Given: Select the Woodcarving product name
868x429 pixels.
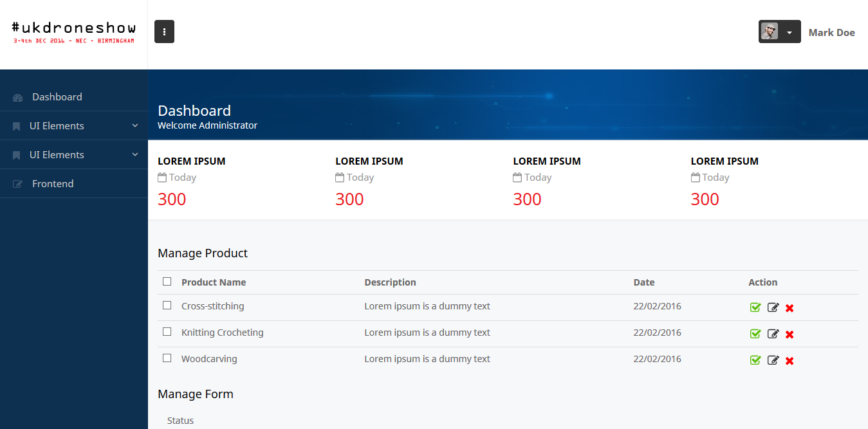Looking at the screenshot, I should point(209,359).
